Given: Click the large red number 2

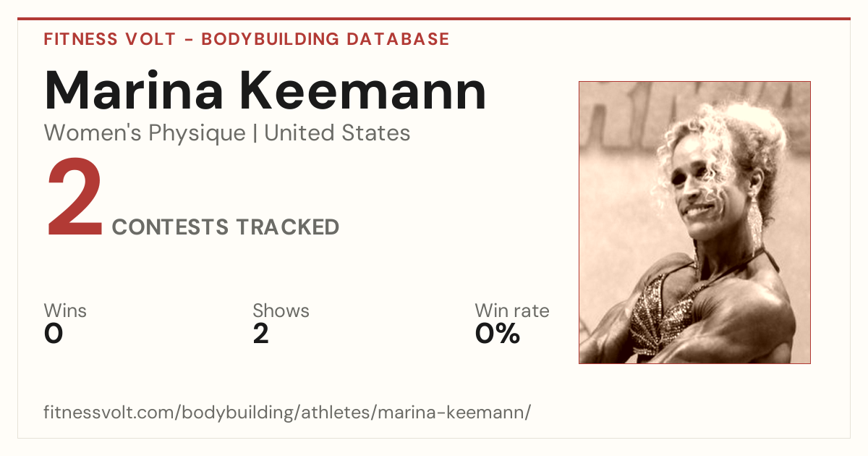Looking at the screenshot, I should [x=75, y=199].
